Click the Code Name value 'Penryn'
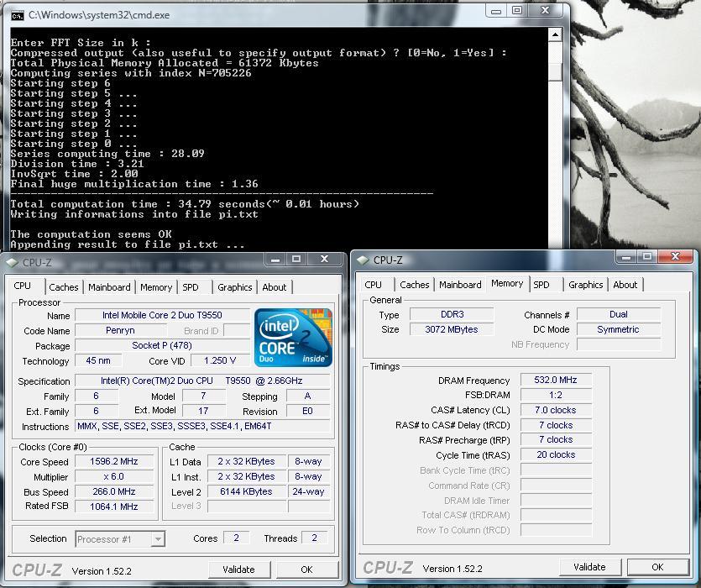The width and height of the screenshot is (701, 588). 120,330
